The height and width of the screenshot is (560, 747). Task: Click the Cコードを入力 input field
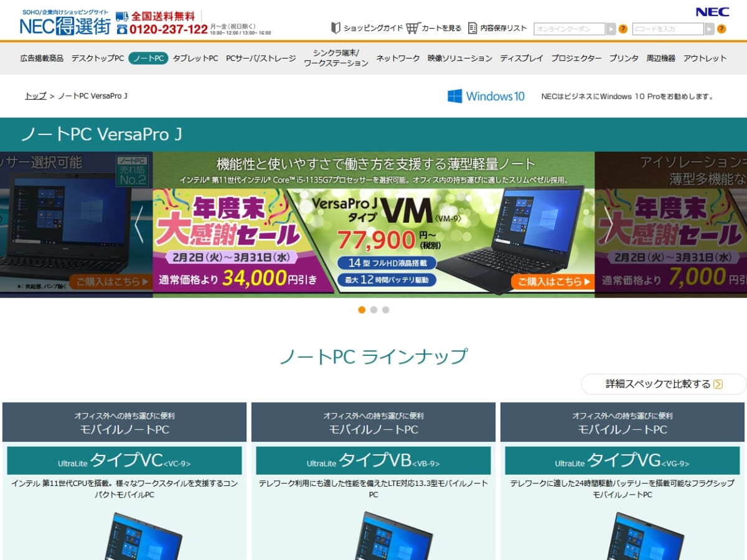[x=668, y=29]
